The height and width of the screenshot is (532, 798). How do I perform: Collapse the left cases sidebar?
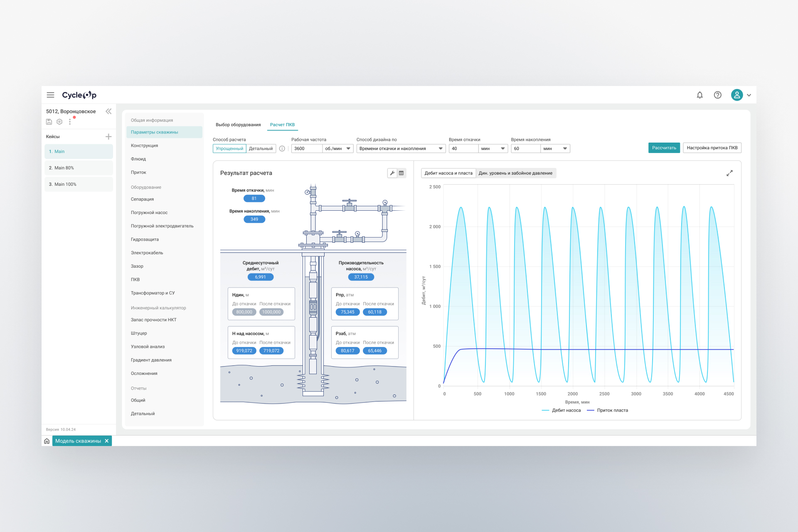pyautogui.click(x=108, y=111)
